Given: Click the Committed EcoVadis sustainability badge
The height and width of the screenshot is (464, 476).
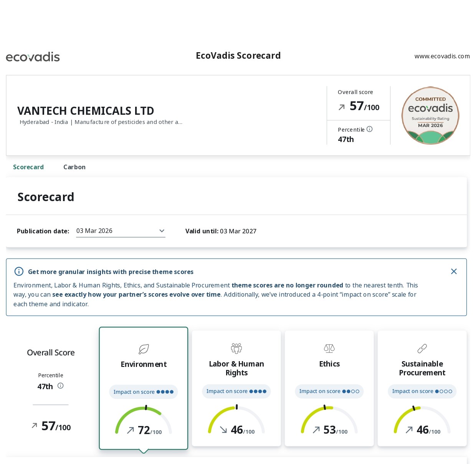Looking at the screenshot, I should (x=430, y=116).
